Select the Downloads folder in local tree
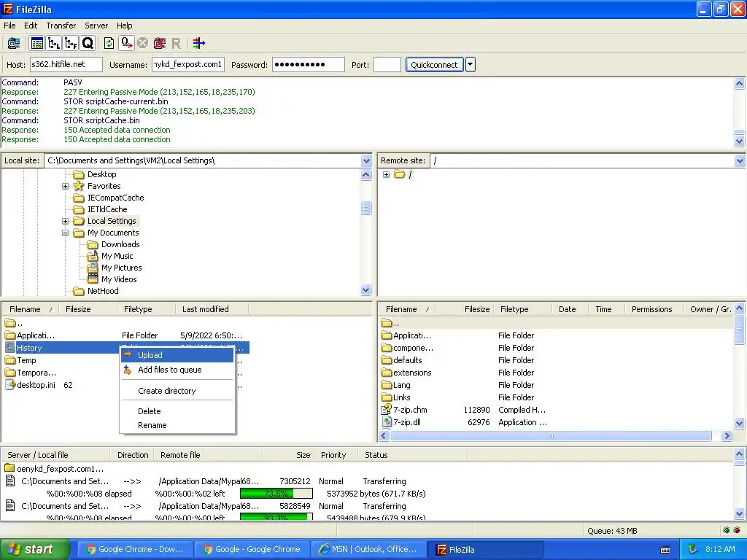 coord(120,244)
